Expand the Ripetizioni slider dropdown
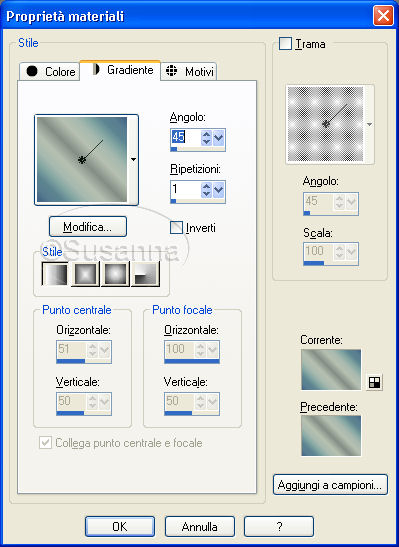Image resolution: width=399 pixels, height=547 pixels. [x=219, y=189]
